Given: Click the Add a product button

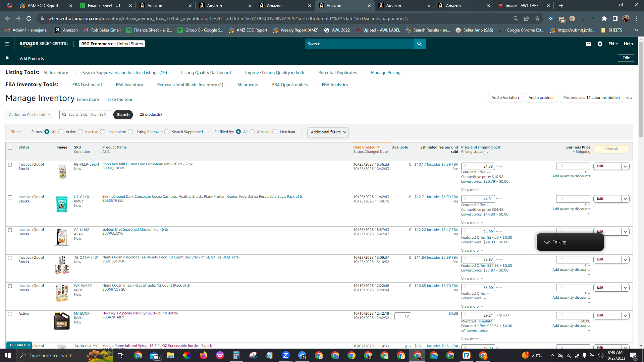Looking at the screenshot, I should click(541, 98).
